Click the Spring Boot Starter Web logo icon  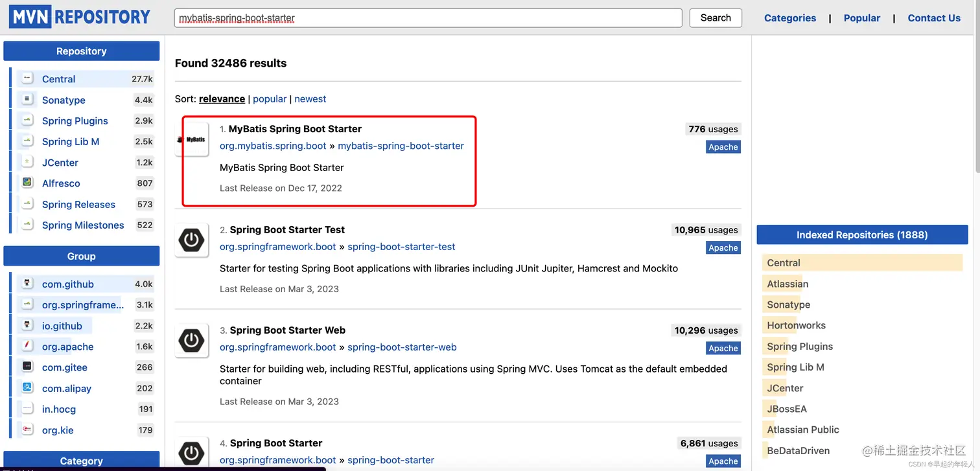[192, 341]
